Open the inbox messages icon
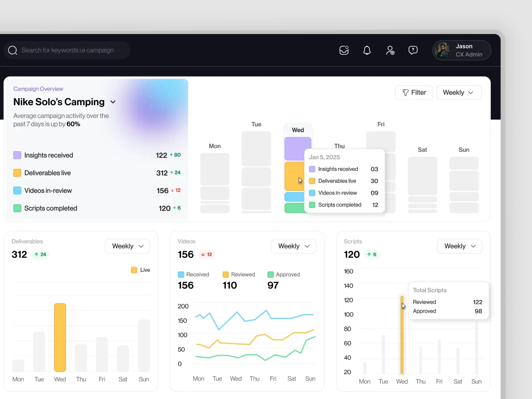532x399 pixels. [344, 50]
